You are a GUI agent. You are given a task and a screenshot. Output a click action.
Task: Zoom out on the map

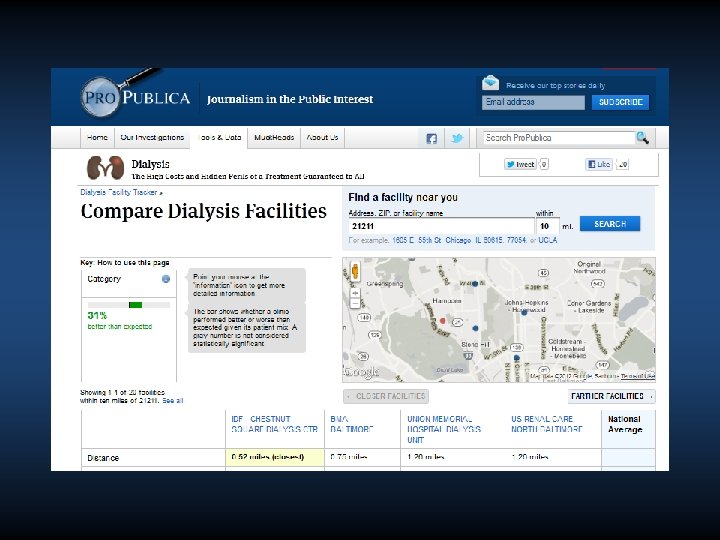(x=355, y=303)
